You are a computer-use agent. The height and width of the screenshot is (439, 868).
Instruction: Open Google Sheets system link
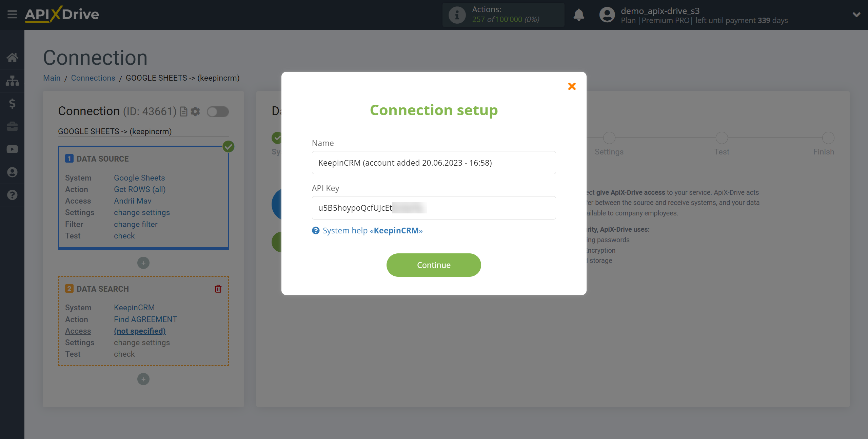pyautogui.click(x=139, y=178)
